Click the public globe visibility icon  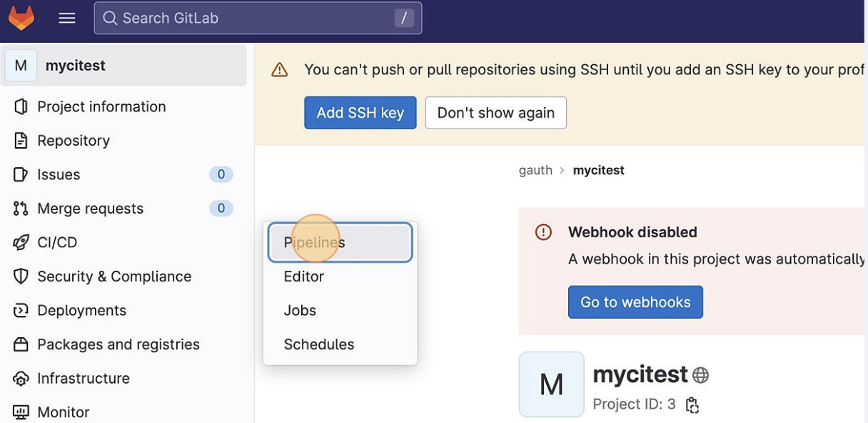click(x=700, y=374)
